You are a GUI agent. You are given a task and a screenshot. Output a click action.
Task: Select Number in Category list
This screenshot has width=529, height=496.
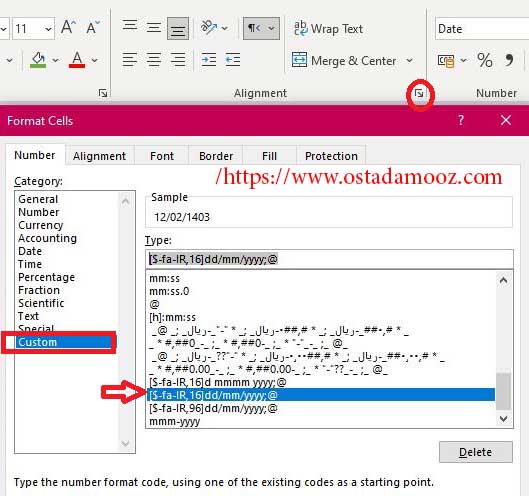tap(39, 212)
